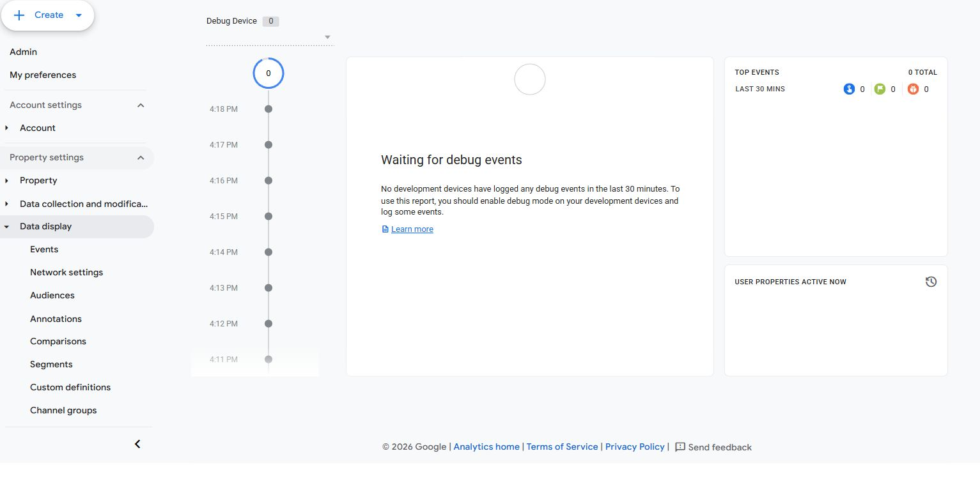Open Network settings
This screenshot has width=980, height=497.
pyautogui.click(x=66, y=272)
